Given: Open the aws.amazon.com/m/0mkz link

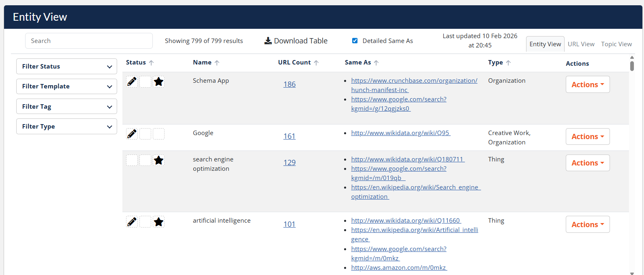Looking at the screenshot, I should [399, 268].
